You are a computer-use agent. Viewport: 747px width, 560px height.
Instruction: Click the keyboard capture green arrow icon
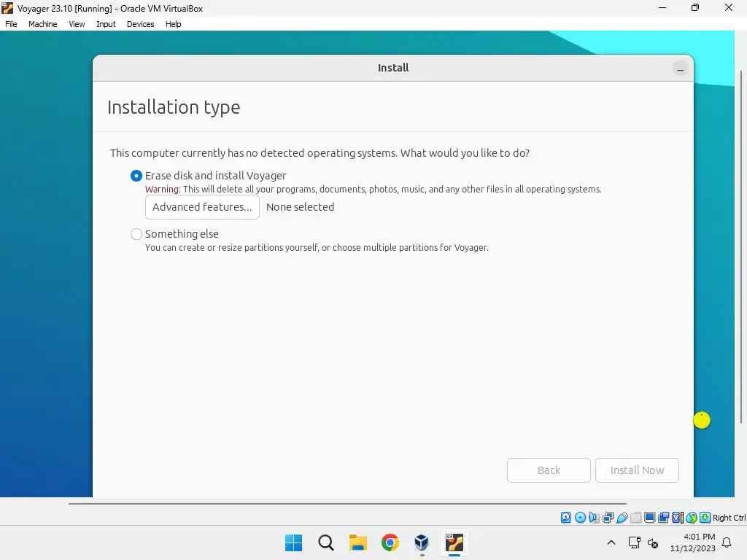(705, 517)
